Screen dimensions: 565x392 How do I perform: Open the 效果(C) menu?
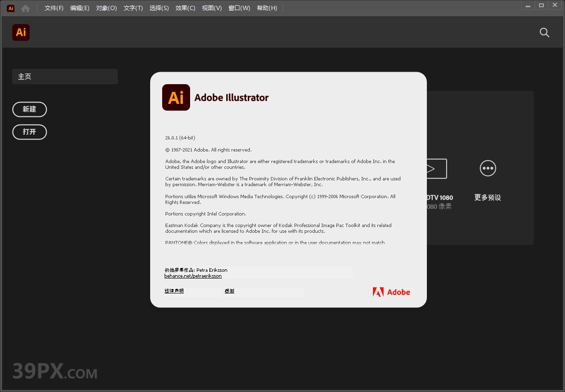coord(185,8)
